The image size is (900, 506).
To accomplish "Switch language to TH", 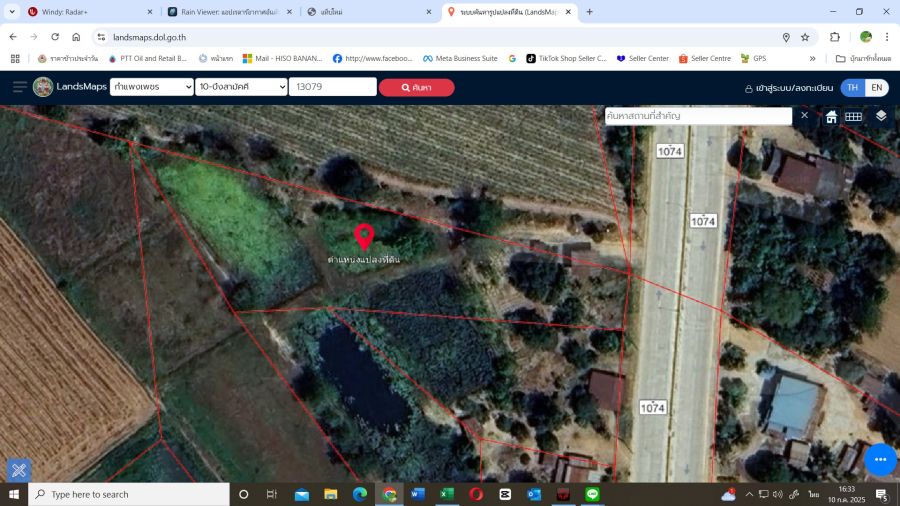I will point(852,87).
